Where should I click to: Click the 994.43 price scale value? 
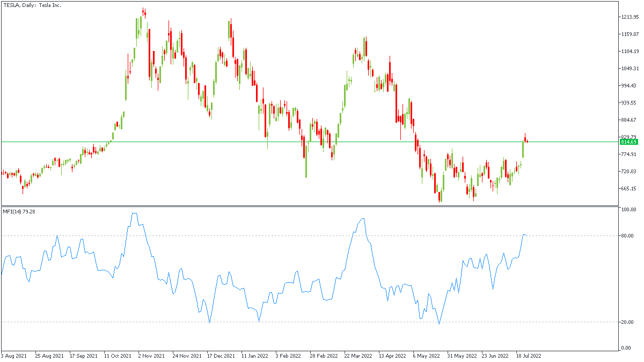(629, 86)
